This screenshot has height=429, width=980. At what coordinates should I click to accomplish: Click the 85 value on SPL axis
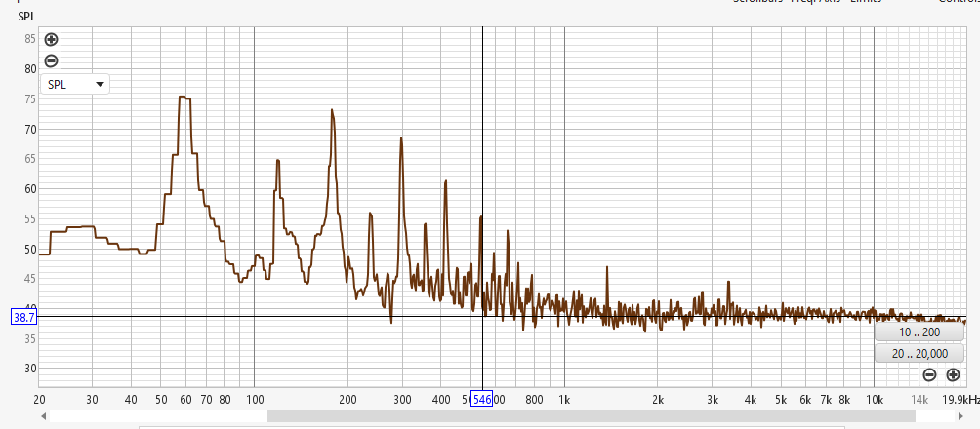click(30, 39)
